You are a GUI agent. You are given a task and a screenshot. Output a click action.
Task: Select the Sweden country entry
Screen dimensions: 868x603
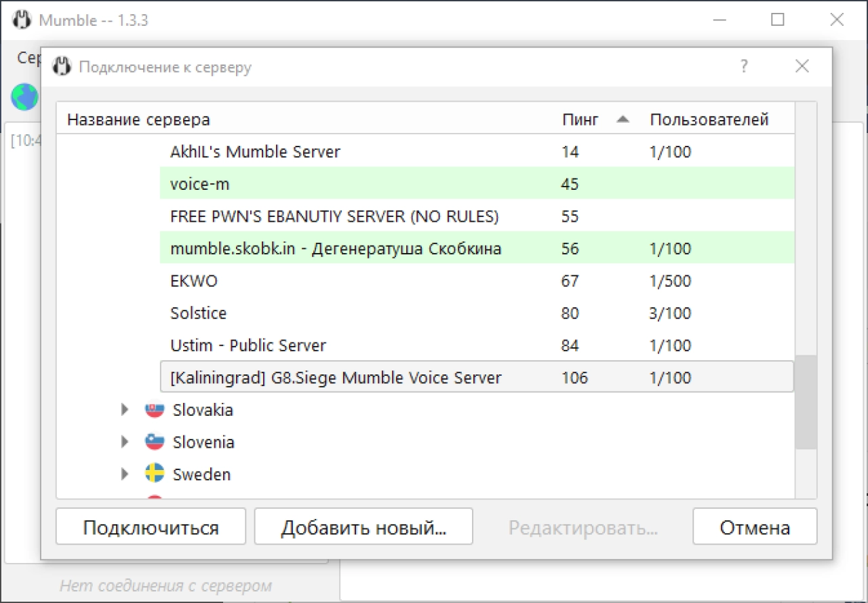tap(201, 474)
